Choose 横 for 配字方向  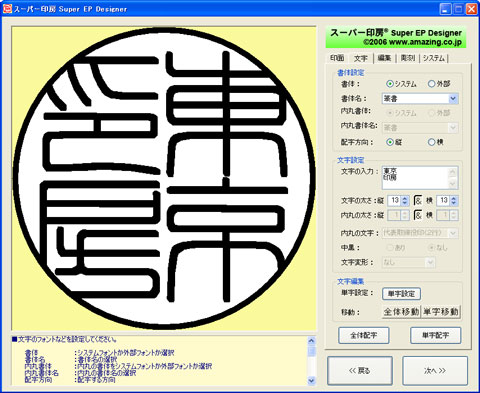point(431,142)
